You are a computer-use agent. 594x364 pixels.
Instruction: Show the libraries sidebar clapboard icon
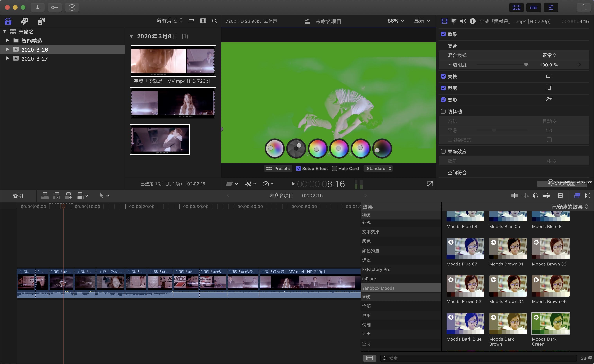click(8, 21)
